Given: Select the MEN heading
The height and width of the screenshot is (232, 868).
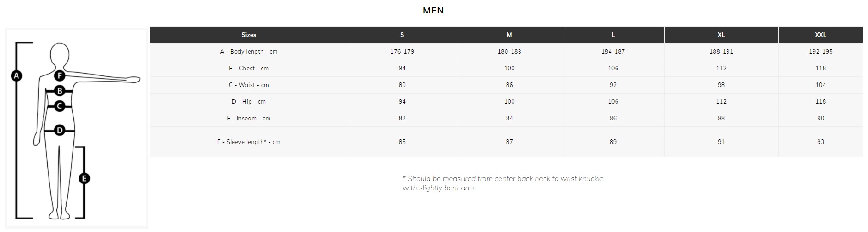Looking at the screenshot, I should 433,10.
